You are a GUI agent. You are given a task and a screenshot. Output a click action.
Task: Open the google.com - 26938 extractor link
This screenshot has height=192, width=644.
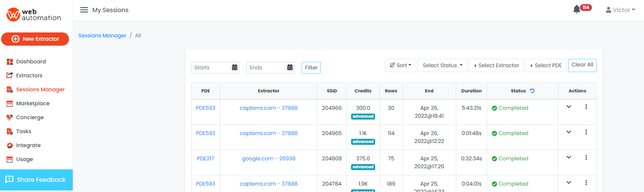click(x=268, y=158)
